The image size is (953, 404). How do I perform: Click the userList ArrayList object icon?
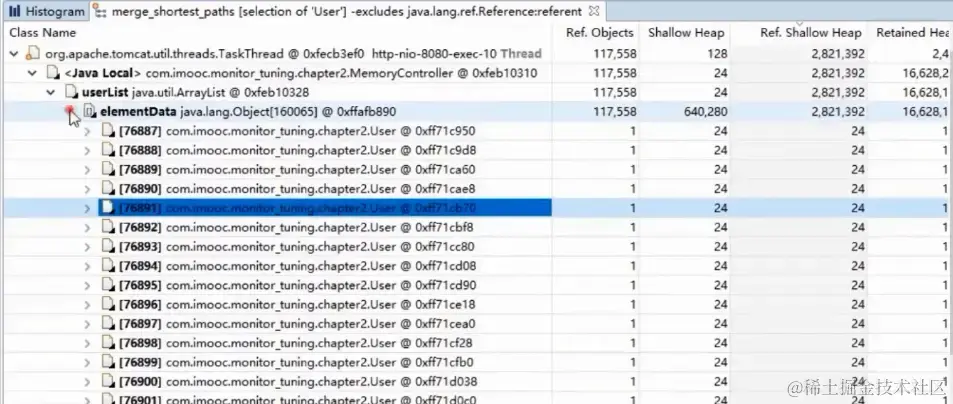72,92
